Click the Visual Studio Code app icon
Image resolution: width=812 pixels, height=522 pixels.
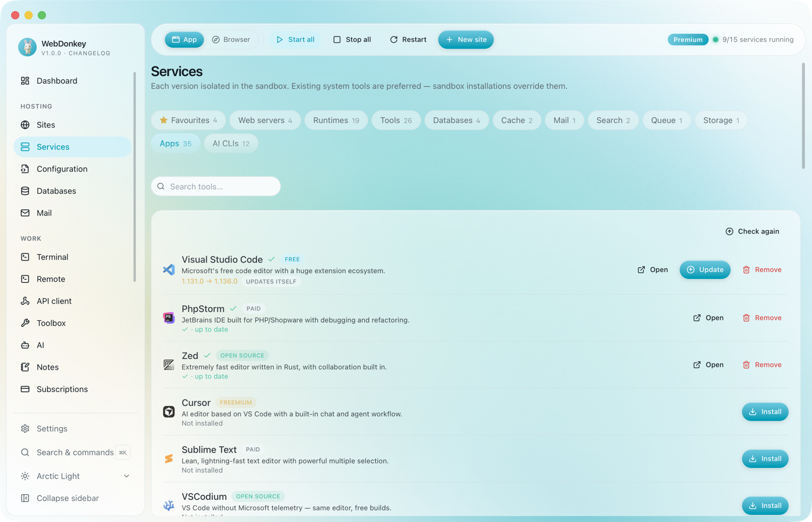169,270
